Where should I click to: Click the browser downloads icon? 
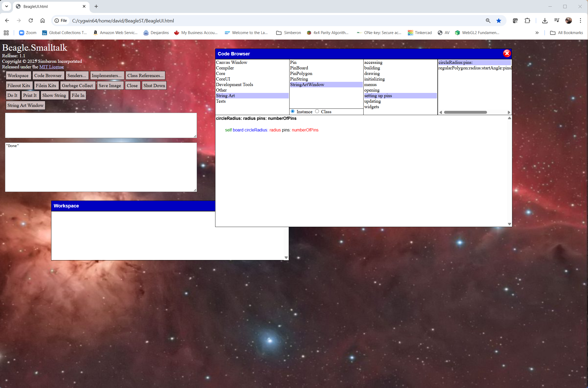pos(545,21)
